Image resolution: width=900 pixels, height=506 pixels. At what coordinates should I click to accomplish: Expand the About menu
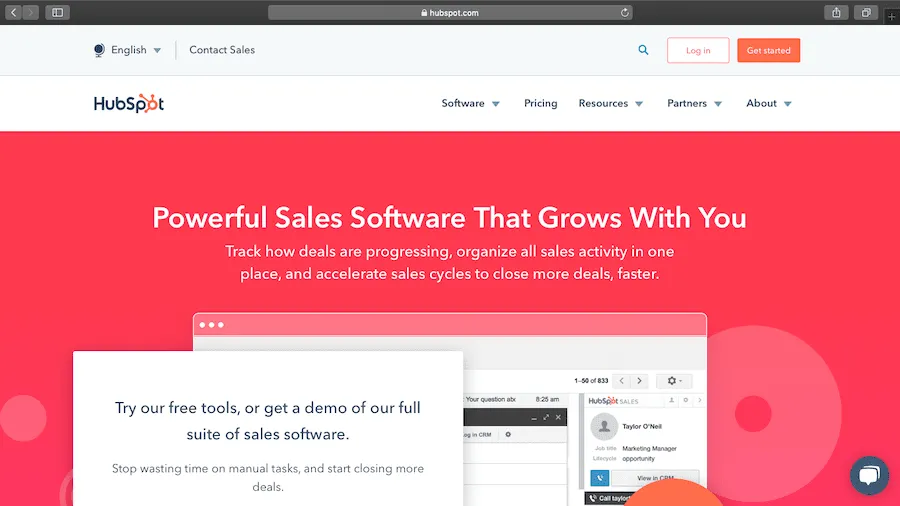[769, 103]
